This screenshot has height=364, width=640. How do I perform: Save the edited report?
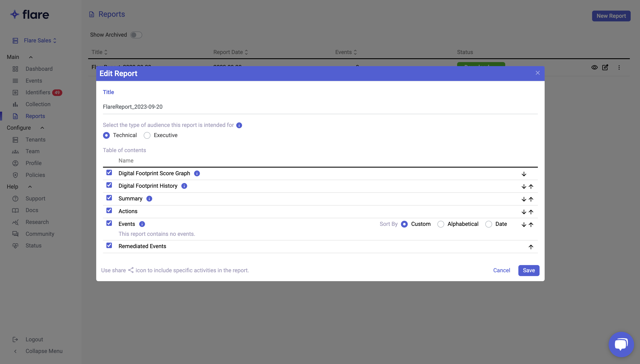coord(529,271)
